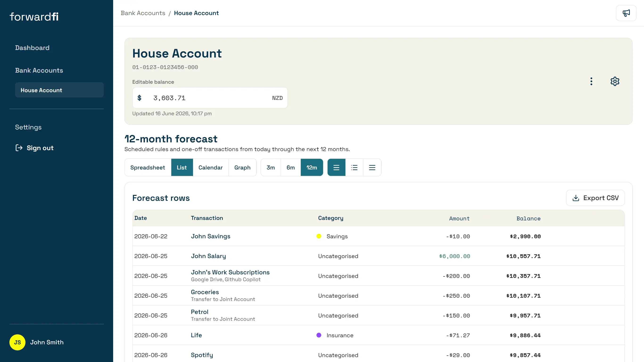Screen dimensions: 644x362
Task: Open the Spotify transaction
Action: 202,355
